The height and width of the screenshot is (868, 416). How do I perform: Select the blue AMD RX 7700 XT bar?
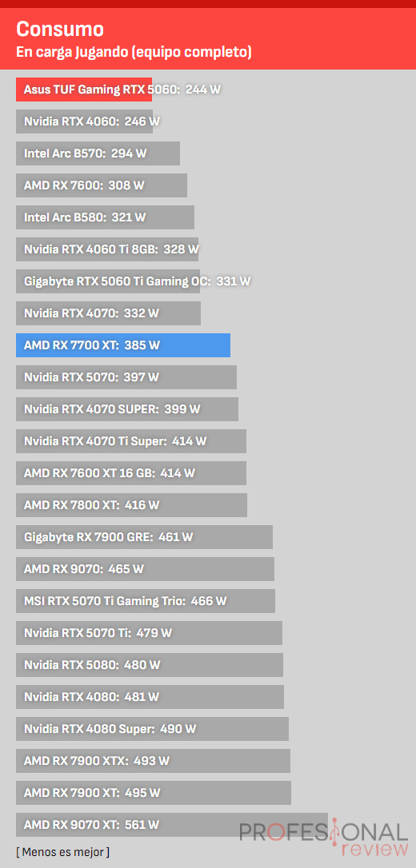click(123, 345)
